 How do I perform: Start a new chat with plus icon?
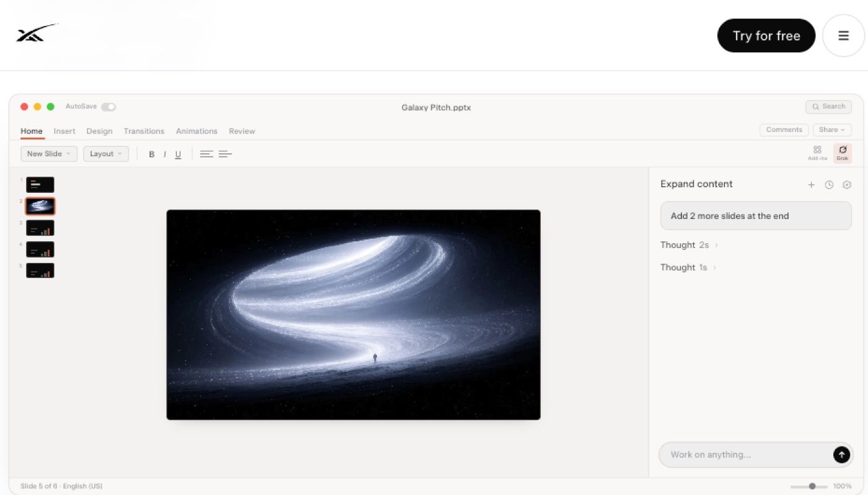[811, 185]
